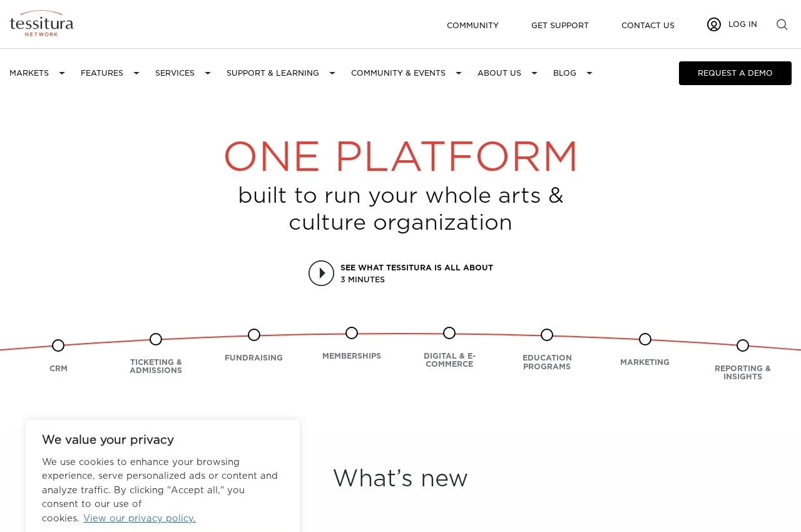Play the Tessitura overview video
The width and height of the screenshot is (801, 532).
[x=321, y=274]
